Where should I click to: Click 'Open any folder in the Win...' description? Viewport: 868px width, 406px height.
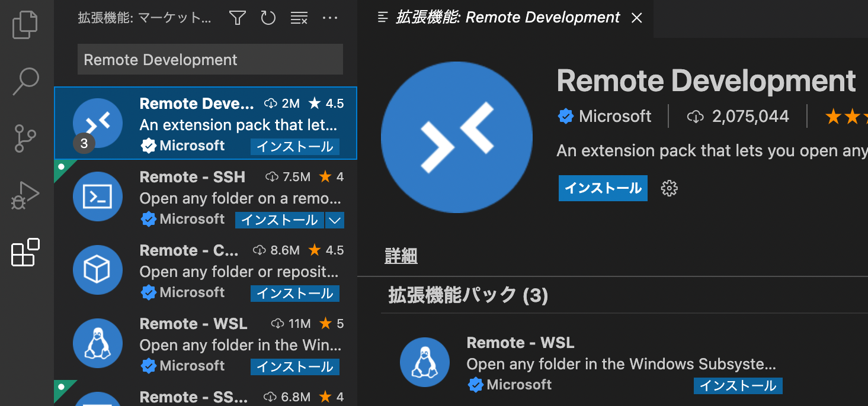[x=240, y=345]
